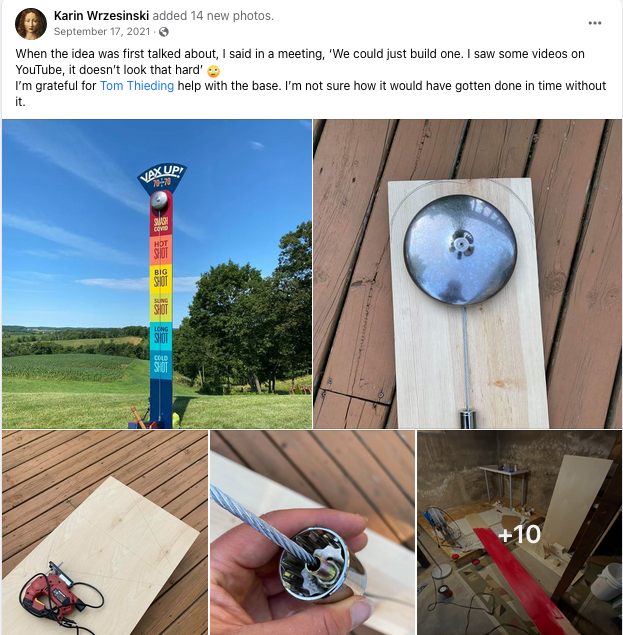The width and height of the screenshot is (623, 635).
Task: Click the Vax Up sign topper
Action: coord(162,177)
